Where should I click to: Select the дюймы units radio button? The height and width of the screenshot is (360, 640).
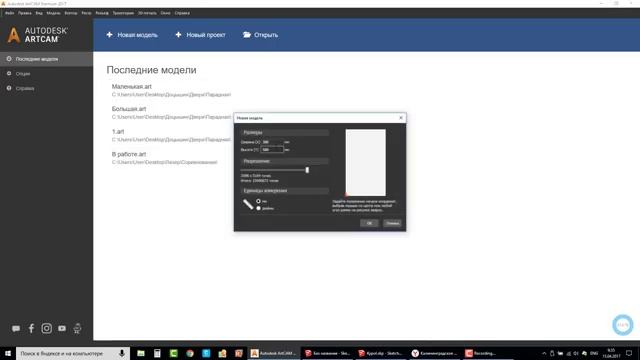coord(258,208)
